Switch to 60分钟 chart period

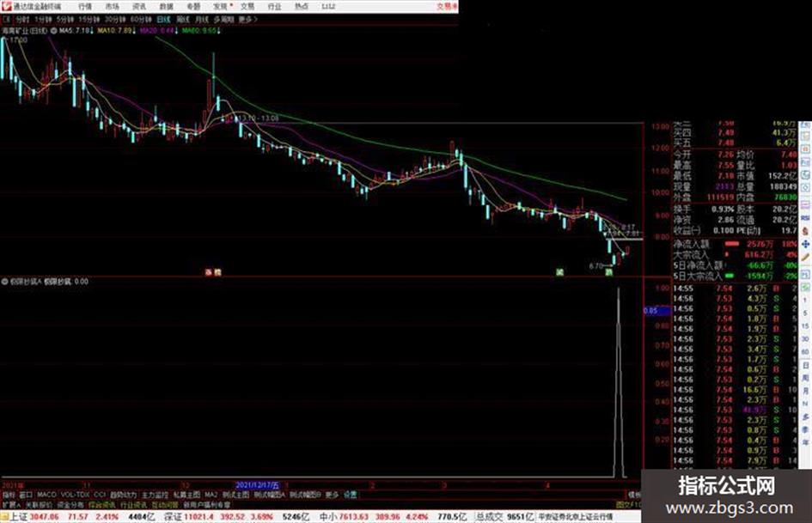click(141, 20)
